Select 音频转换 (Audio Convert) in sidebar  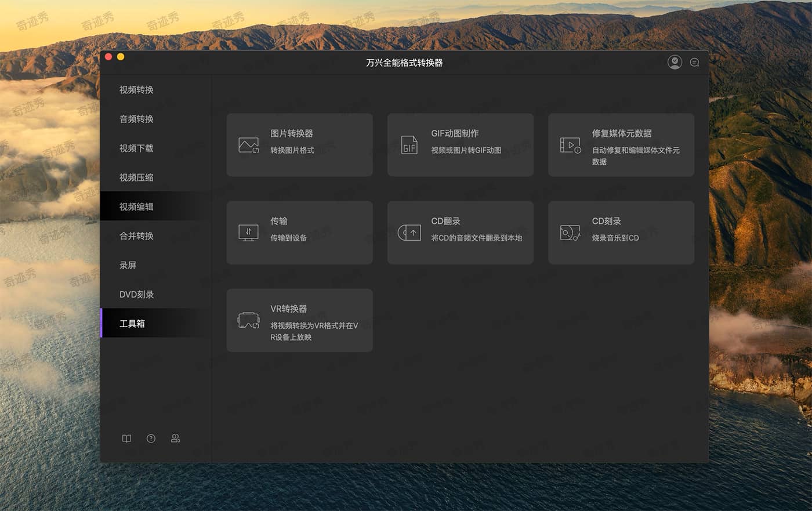[136, 119]
